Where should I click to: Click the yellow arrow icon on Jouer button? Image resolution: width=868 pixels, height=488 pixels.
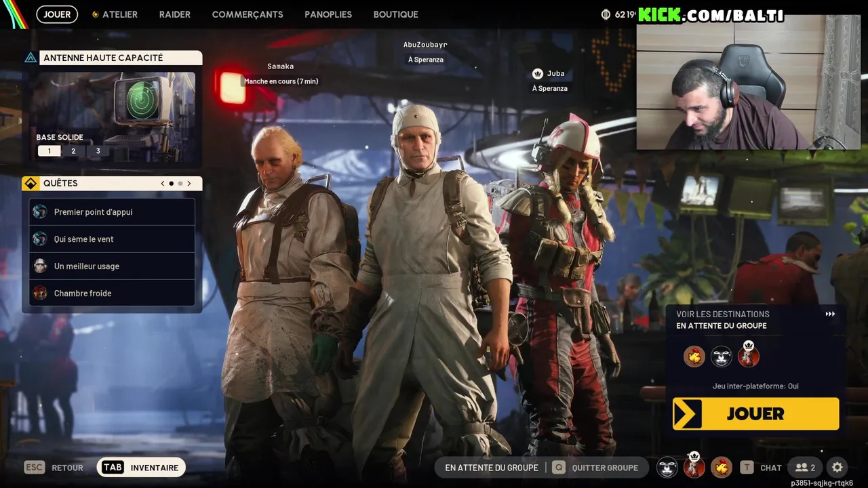click(687, 413)
